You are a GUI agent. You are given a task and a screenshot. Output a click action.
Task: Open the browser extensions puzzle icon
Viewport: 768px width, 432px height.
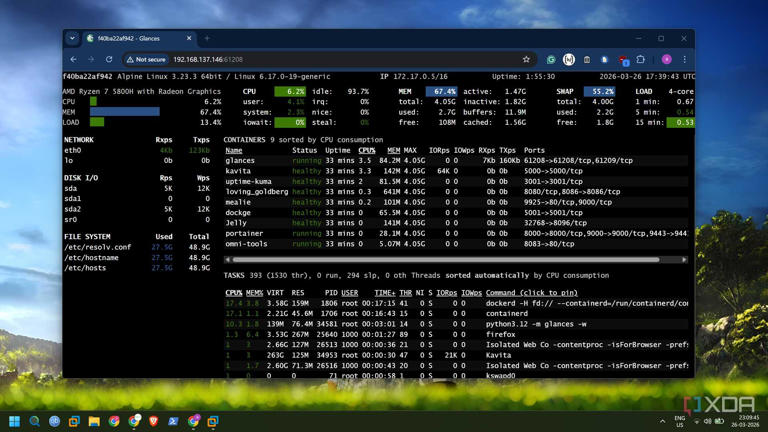click(641, 59)
